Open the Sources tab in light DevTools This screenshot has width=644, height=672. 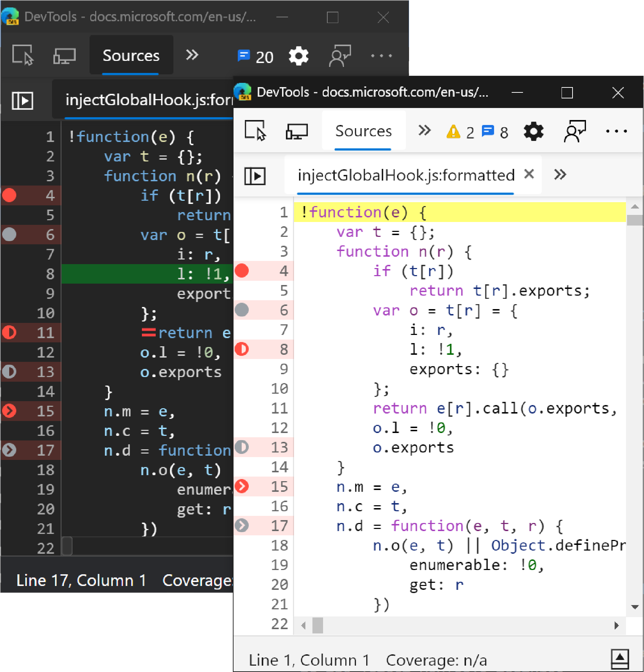tap(363, 131)
